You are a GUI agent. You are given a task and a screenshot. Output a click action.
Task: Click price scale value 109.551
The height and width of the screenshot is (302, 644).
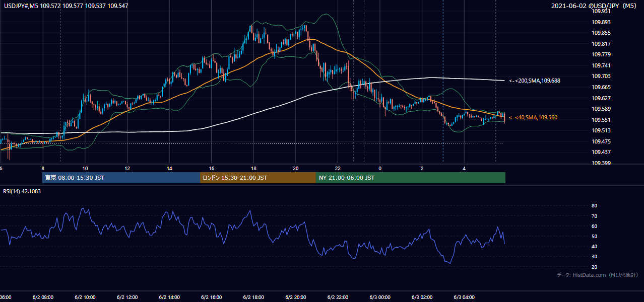(x=601, y=120)
